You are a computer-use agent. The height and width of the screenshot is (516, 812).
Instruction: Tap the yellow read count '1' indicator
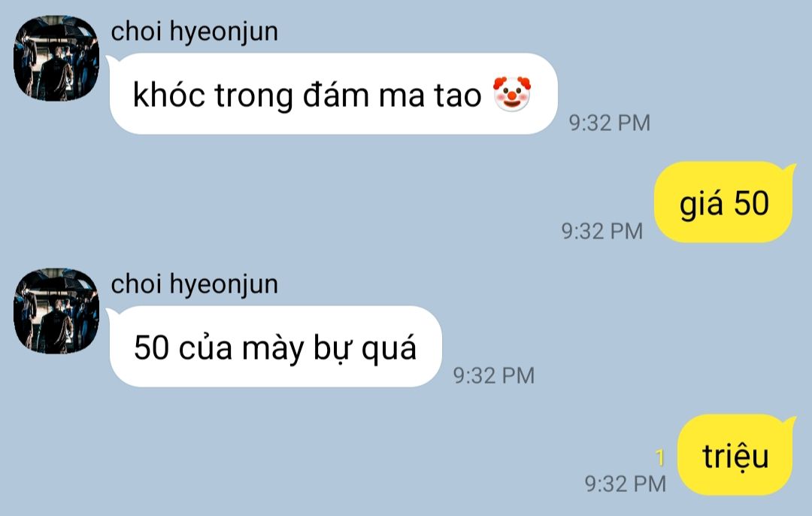[660, 457]
